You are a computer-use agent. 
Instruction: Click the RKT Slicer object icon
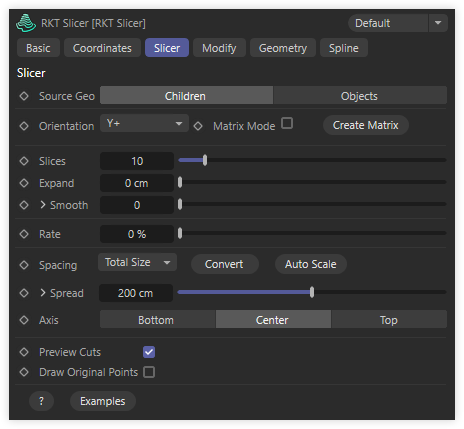26,23
